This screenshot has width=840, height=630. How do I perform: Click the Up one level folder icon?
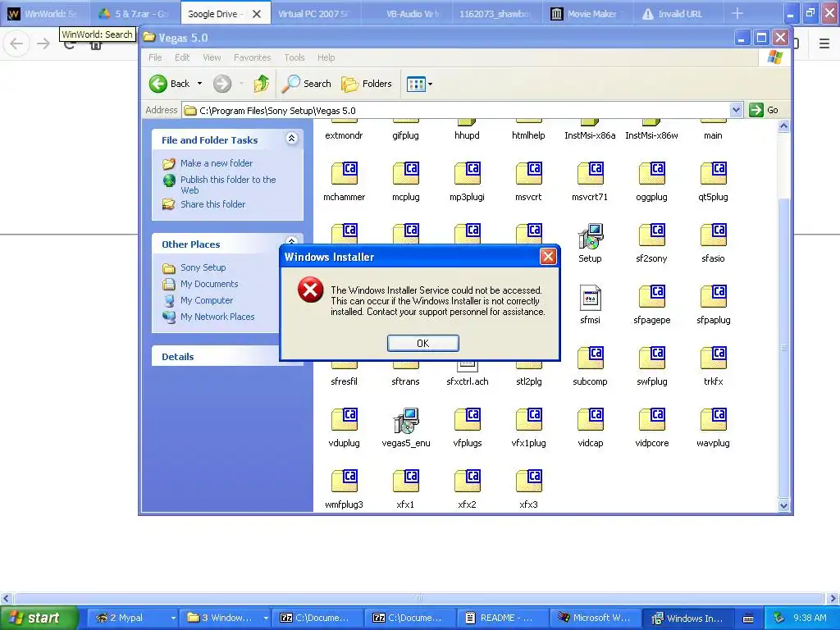(262, 84)
